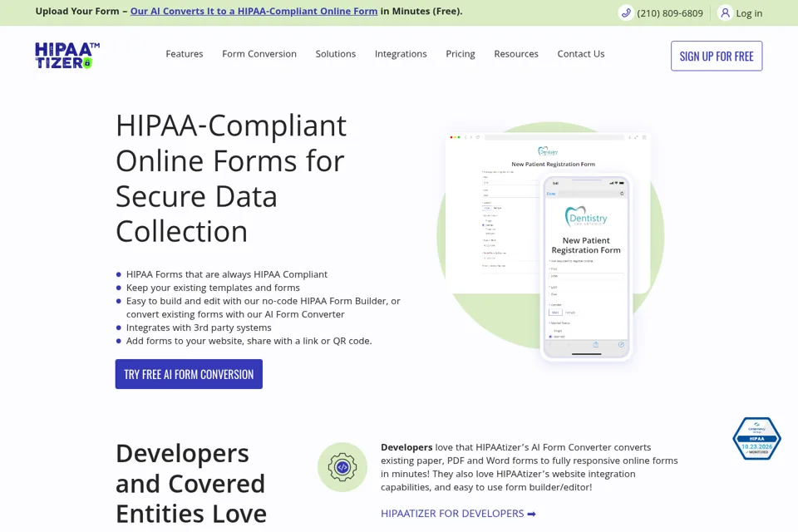Open the Solutions menu
The width and height of the screenshot is (798, 532).
click(x=335, y=54)
